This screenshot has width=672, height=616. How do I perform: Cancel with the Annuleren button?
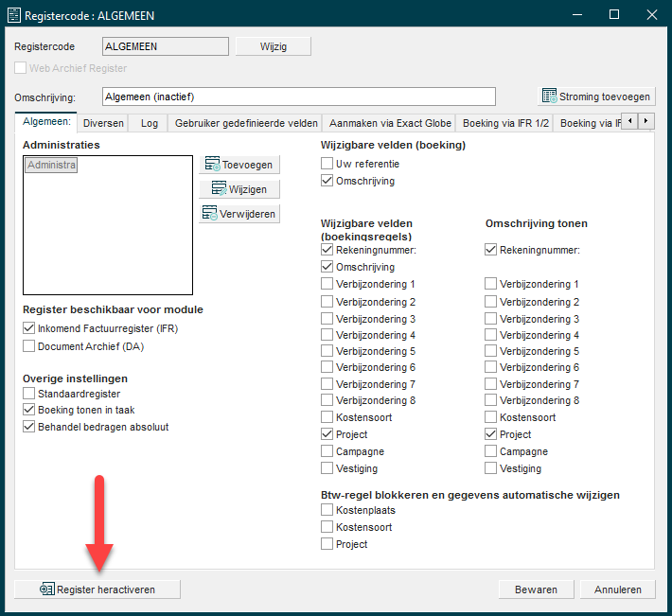tap(617, 590)
